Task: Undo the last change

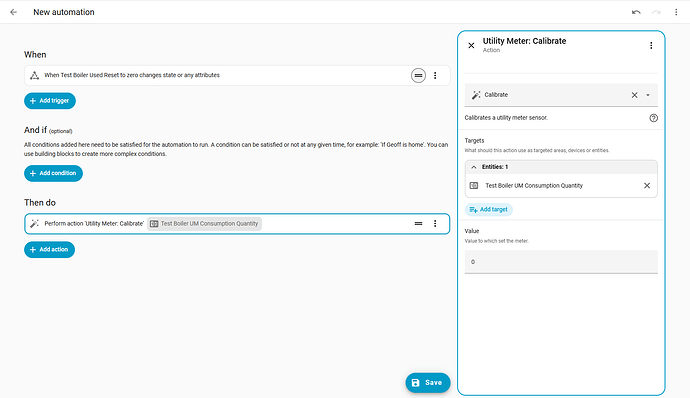Action: 636,12
